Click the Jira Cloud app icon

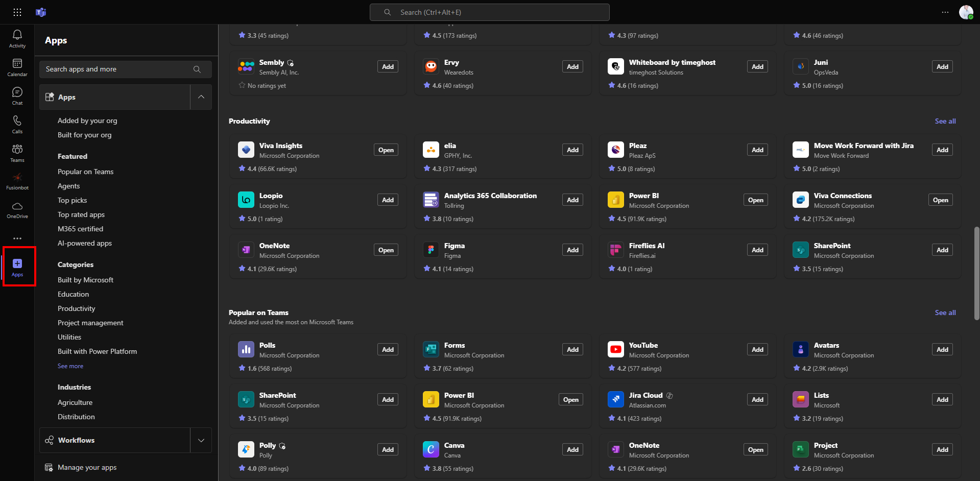tap(616, 399)
